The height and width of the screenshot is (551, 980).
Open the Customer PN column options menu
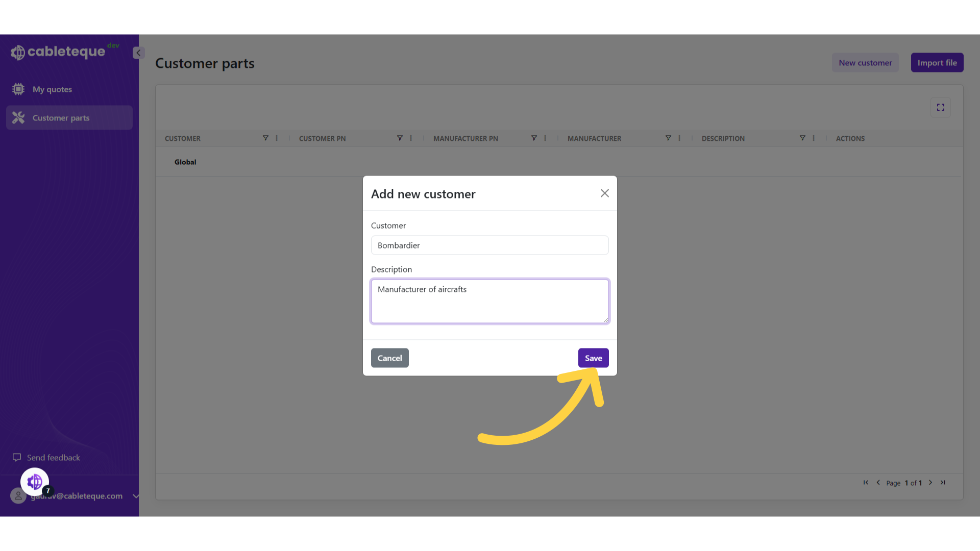click(x=411, y=138)
